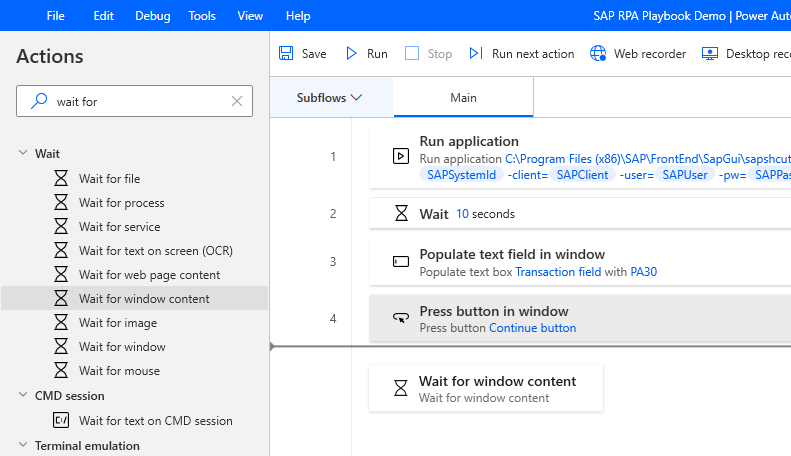This screenshot has width=791, height=456.
Task: Open the File menu
Action: pos(55,16)
